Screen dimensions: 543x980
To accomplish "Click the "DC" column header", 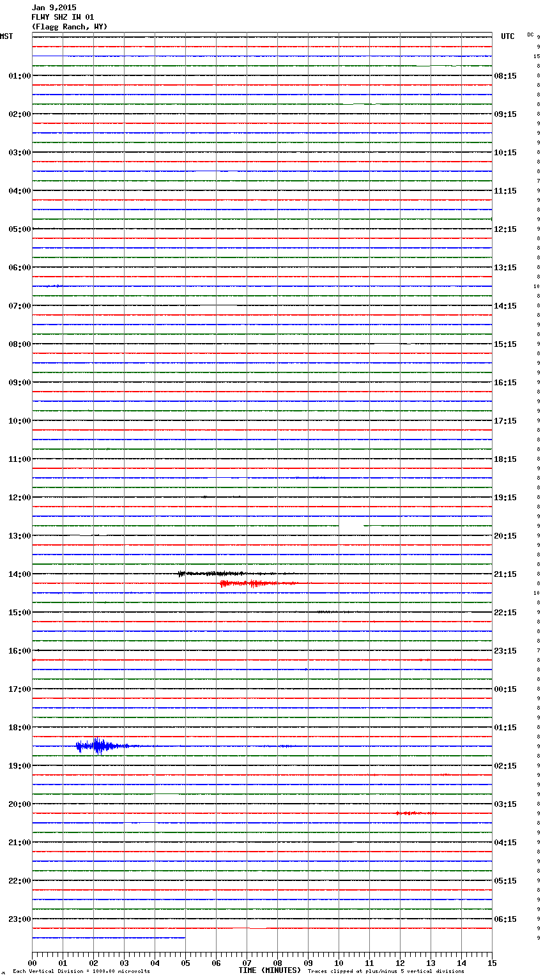I will pos(530,34).
